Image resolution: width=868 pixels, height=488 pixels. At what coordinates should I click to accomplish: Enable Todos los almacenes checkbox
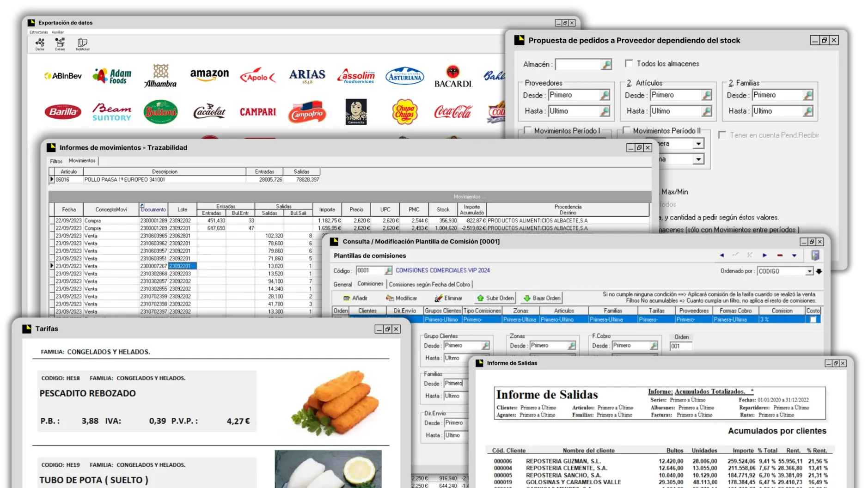tap(629, 63)
